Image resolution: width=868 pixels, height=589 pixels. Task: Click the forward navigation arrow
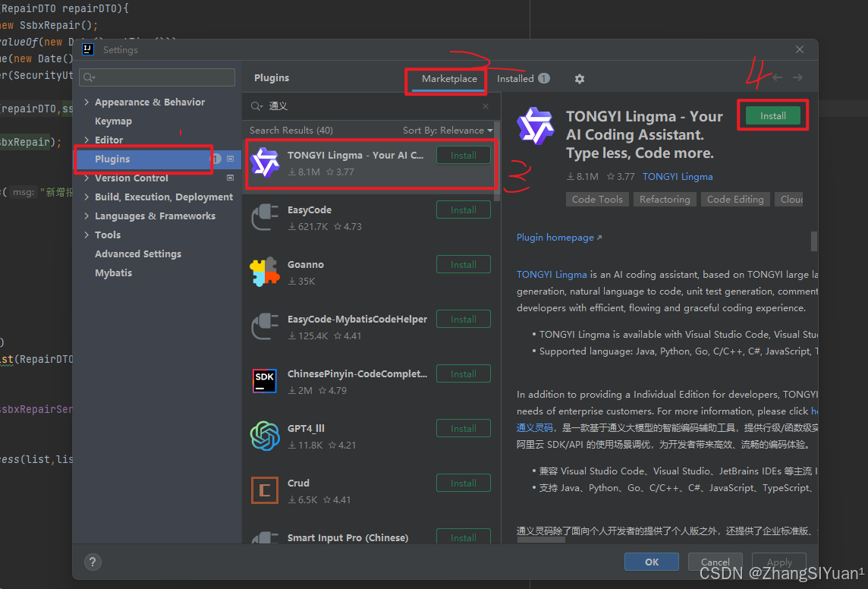pos(797,77)
